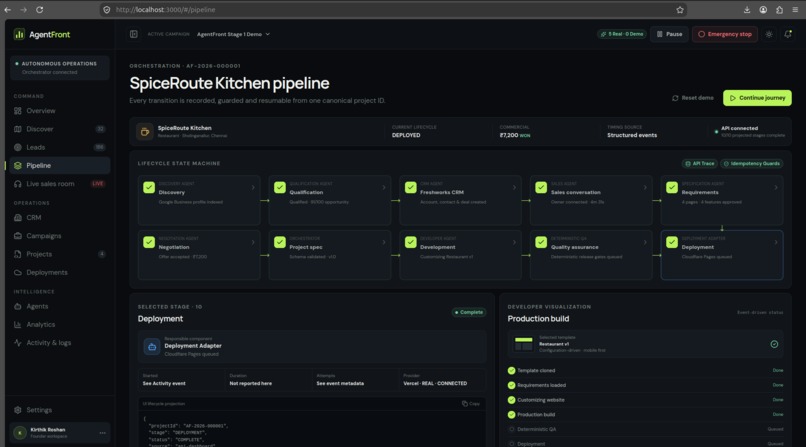Go to Leads in the sidebar
The image size is (806, 447).
point(60,147)
